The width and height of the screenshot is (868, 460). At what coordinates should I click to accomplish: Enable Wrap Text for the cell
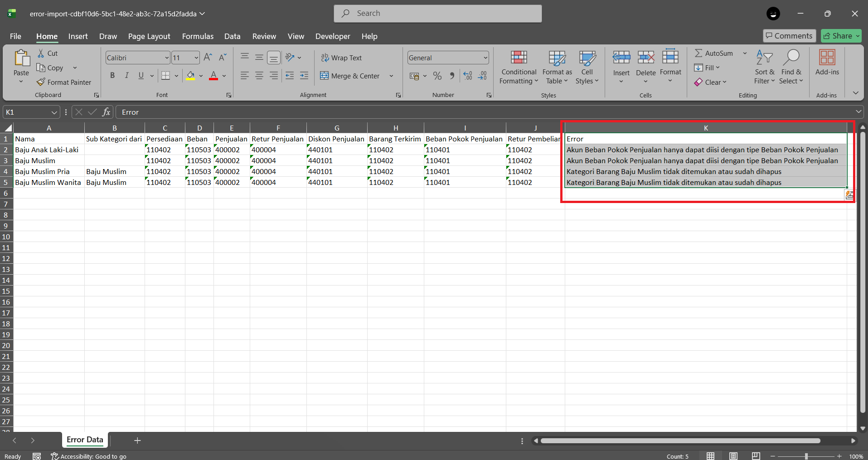pyautogui.click(x=342, y=58)
